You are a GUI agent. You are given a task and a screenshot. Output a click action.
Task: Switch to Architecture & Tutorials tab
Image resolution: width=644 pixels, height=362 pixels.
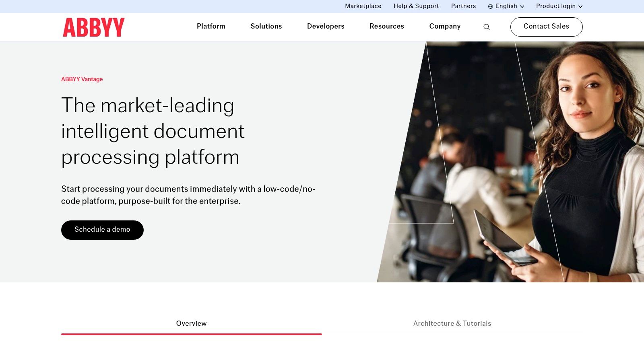[452, 323]
